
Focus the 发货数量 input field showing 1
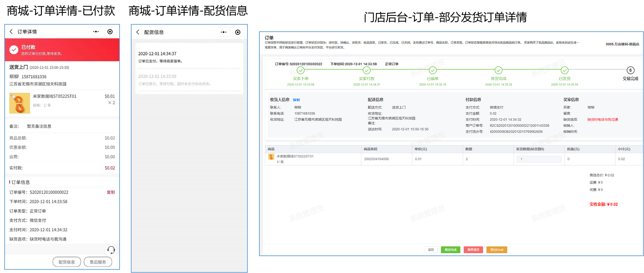[539, 159]
